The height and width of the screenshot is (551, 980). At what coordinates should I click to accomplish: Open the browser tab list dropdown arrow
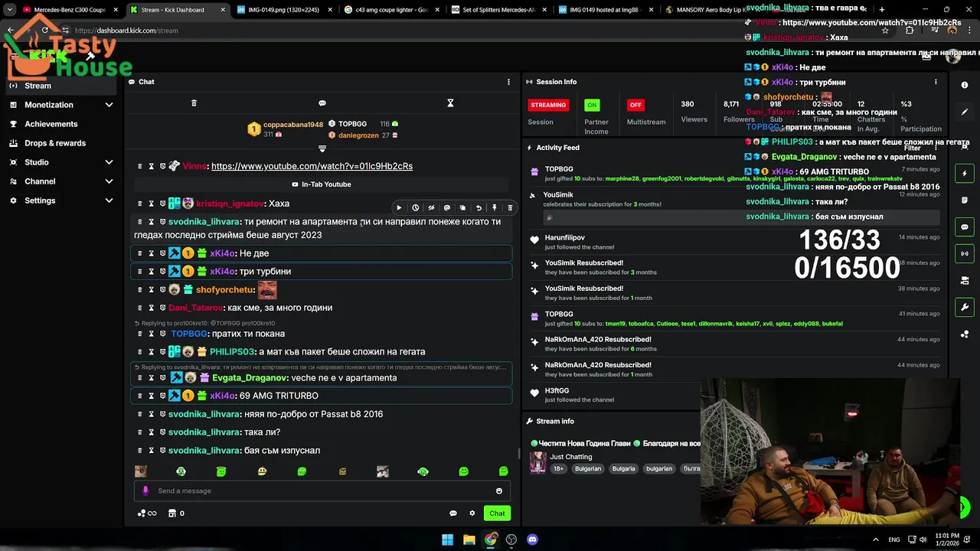(x=9, y=10)
